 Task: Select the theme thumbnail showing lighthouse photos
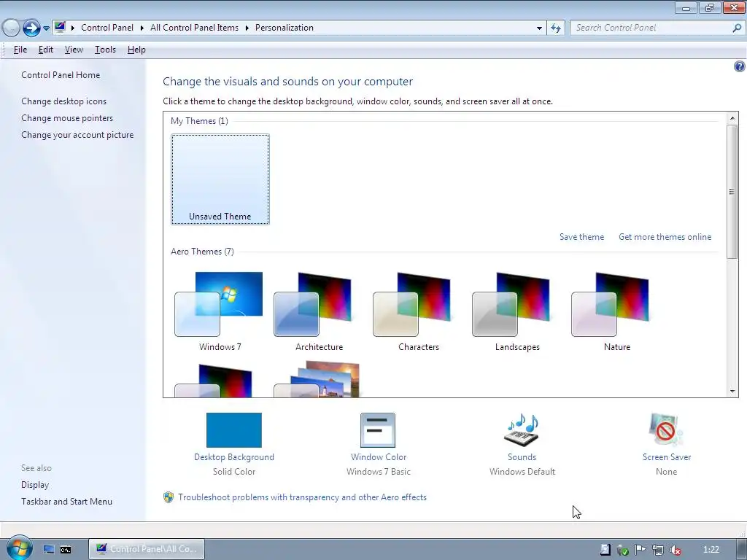(x=317, y=379)
